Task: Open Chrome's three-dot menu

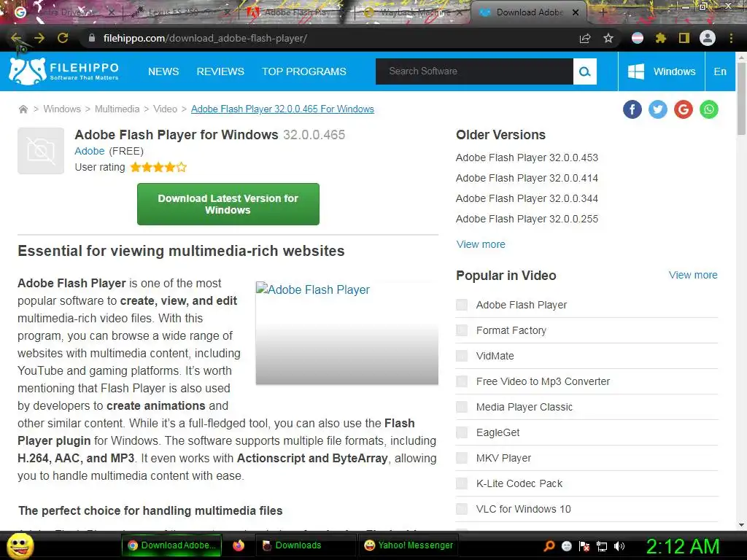Action: [x=731, y=38]
